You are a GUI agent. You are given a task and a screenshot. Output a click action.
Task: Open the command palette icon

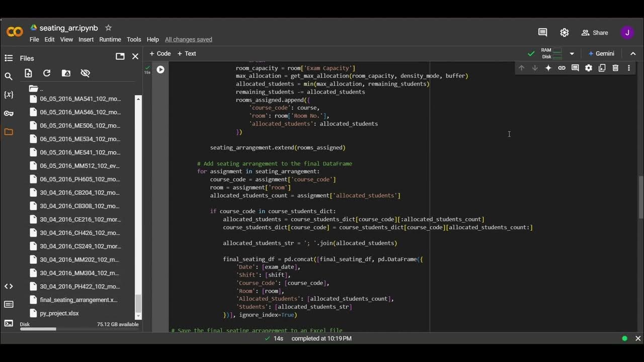(x=9, y=305)
